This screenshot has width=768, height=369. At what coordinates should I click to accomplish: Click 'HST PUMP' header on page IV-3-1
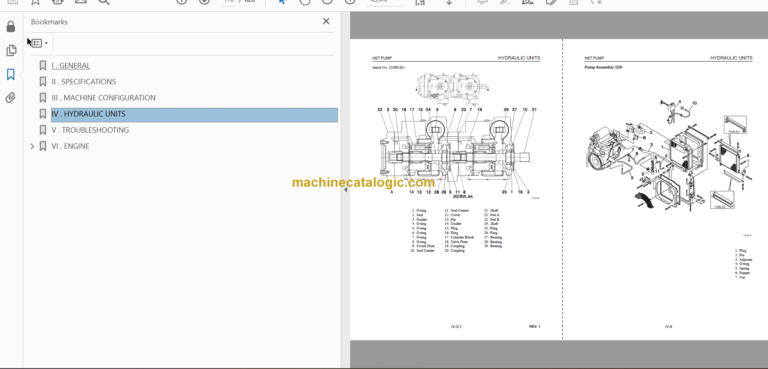(382, 58)
